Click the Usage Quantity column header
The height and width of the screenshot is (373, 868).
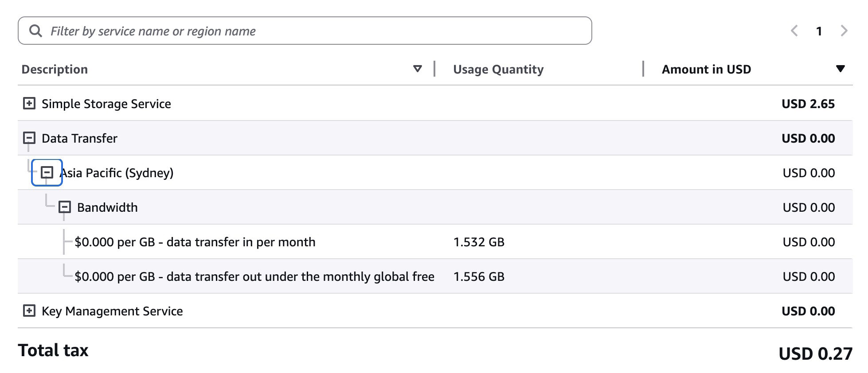[x=498, y=69]
